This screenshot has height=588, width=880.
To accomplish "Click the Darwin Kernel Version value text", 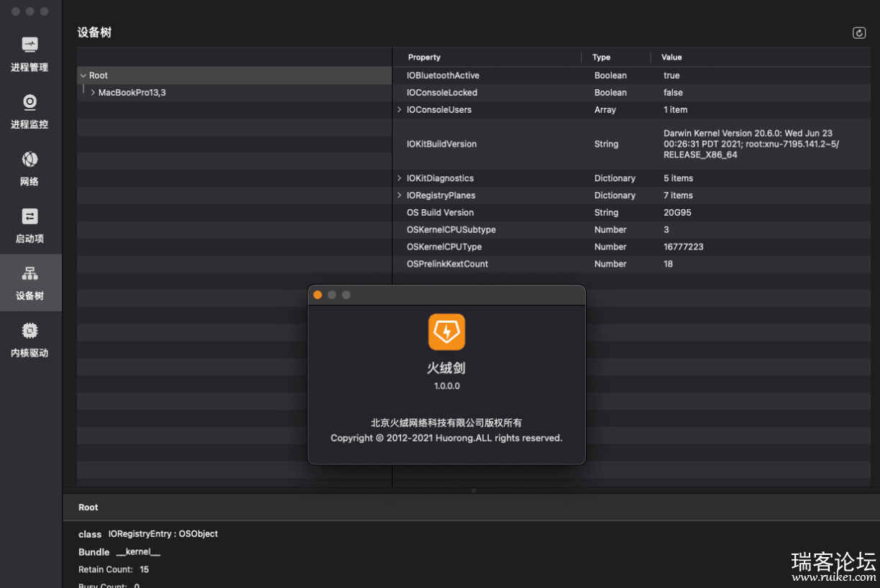I will tap(751, 144).
